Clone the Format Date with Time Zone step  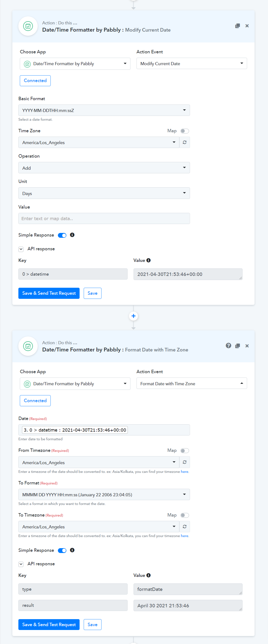[x=237, y=346]
